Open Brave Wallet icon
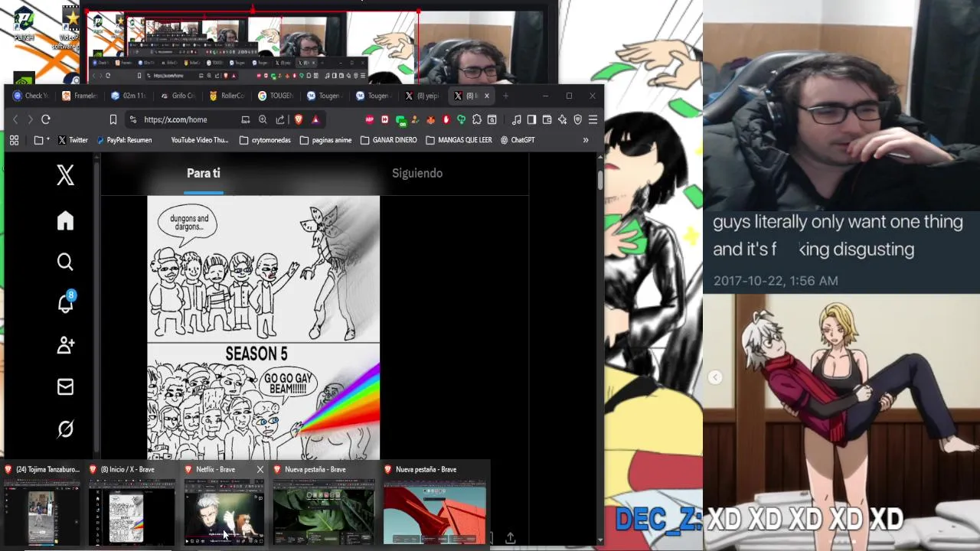Image resolution: width=980 pixels, height=551 pixels. point(547,119)
